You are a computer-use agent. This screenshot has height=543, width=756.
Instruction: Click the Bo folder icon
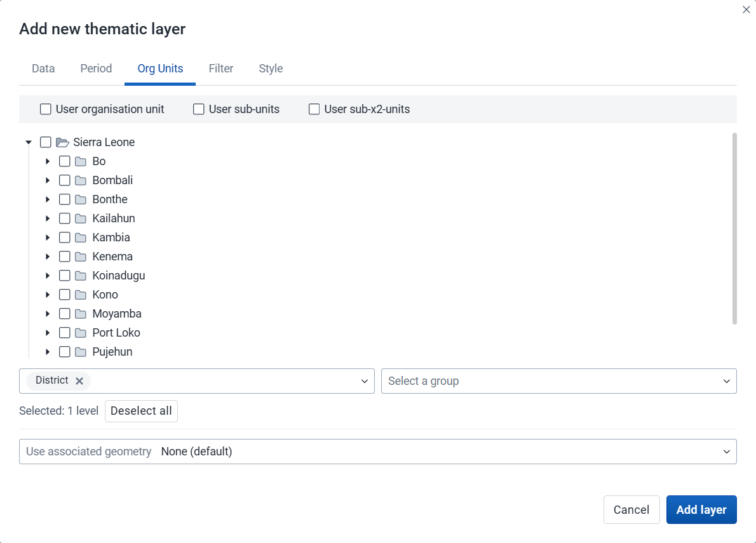coord(81,161)
